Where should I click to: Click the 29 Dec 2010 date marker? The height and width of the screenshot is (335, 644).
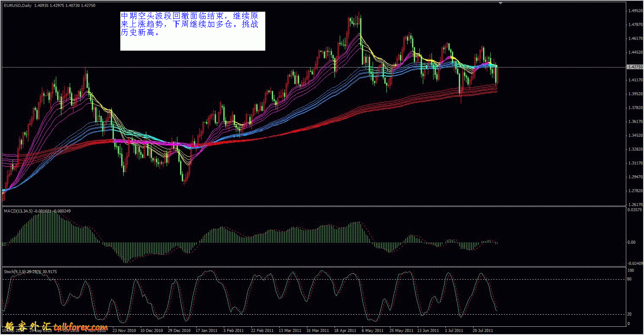(180, 330)
